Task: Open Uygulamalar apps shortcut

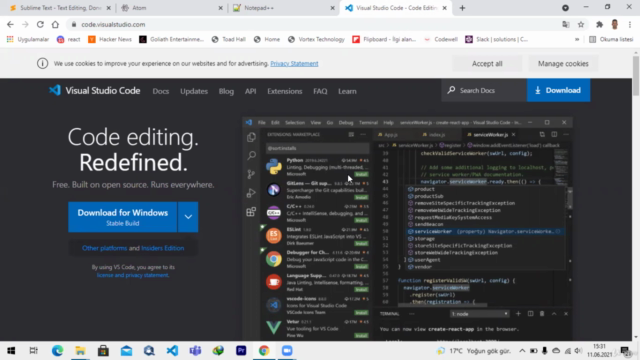Action: (x=28, y=40)
